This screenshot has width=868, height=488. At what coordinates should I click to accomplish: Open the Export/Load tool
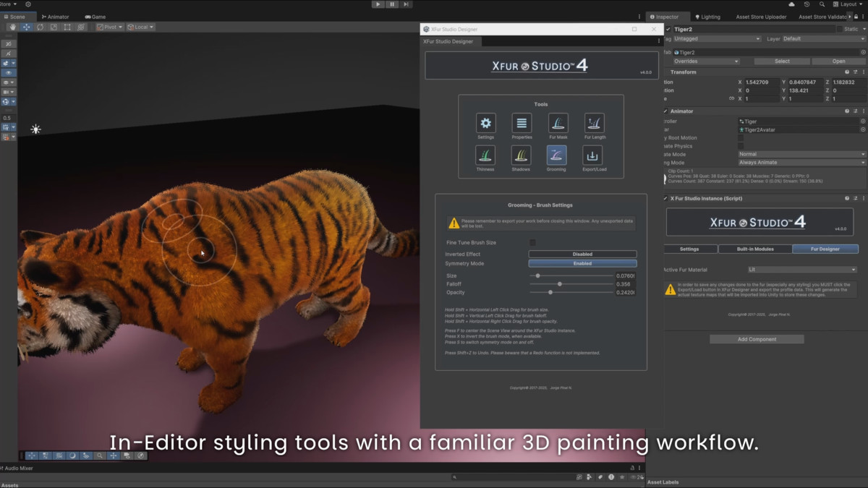tap(592, 155)
